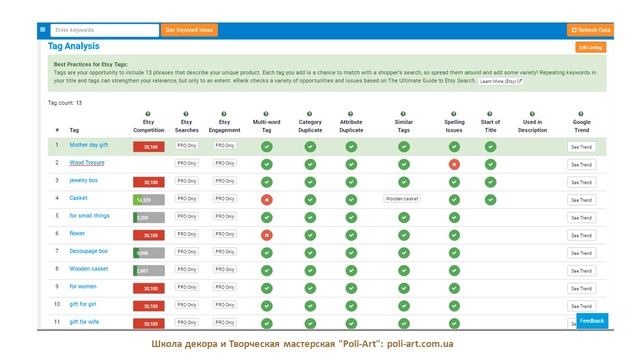
Task: Open the flower tag link
Action: tap(77, 233)
